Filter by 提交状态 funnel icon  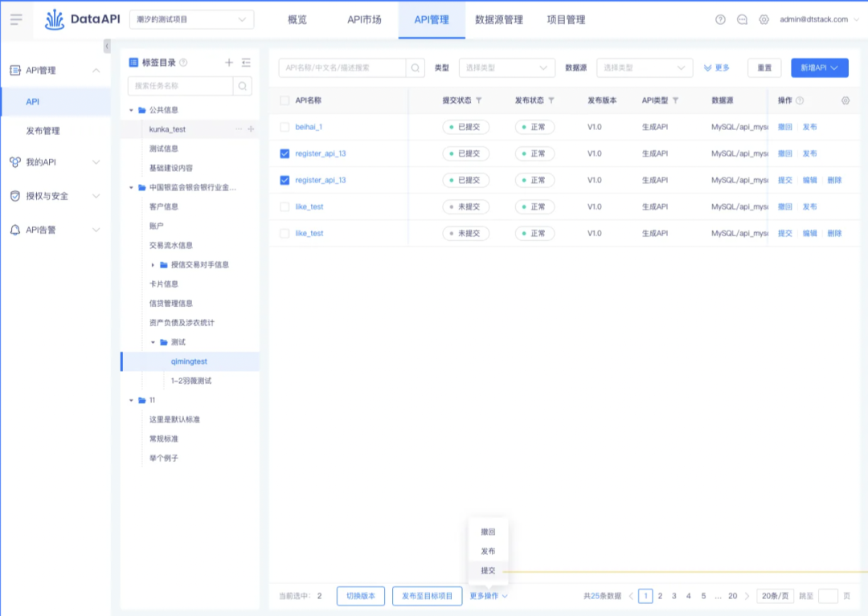pos(479,100)
